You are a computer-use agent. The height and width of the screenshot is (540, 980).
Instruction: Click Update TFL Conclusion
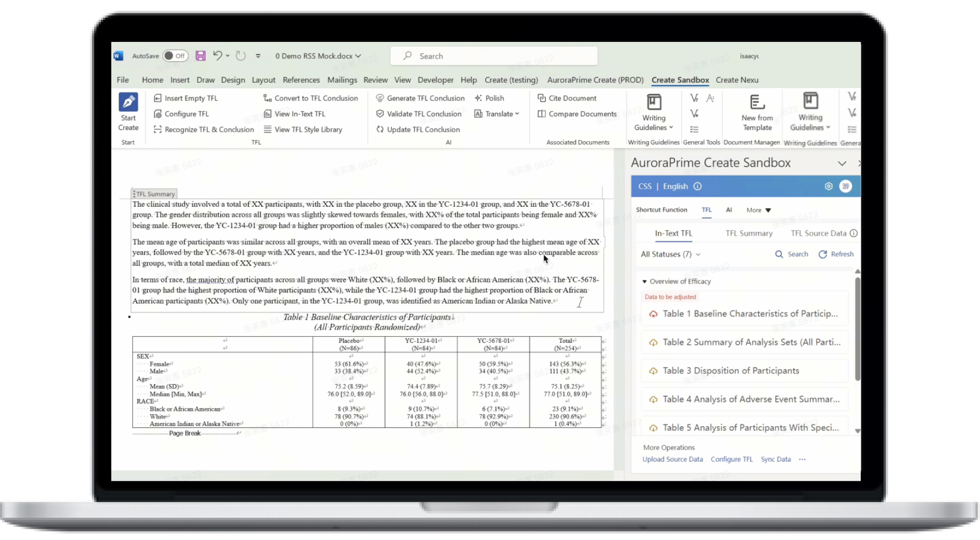coord(417,129)
